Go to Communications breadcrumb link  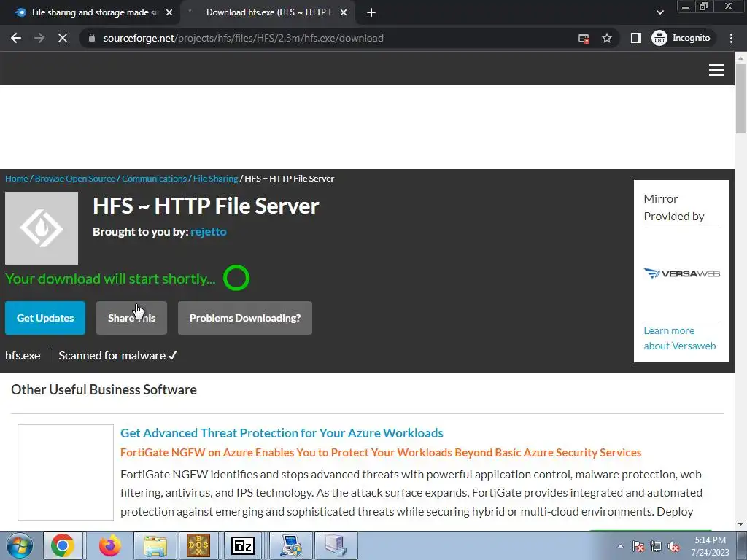(154, 179)
